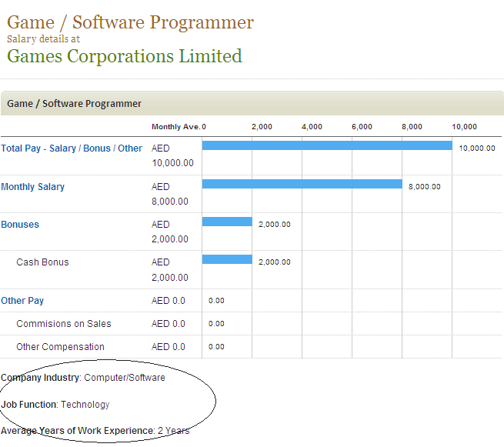
Task: Click the 10,000.00 label beside Total Pay bar
Action: 477,148
